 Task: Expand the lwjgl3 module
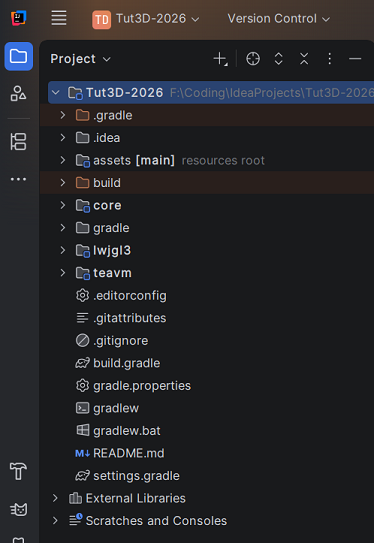63,250
